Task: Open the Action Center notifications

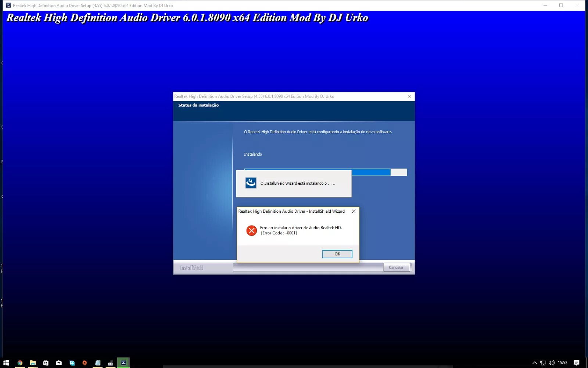Action: click(576, 362)
